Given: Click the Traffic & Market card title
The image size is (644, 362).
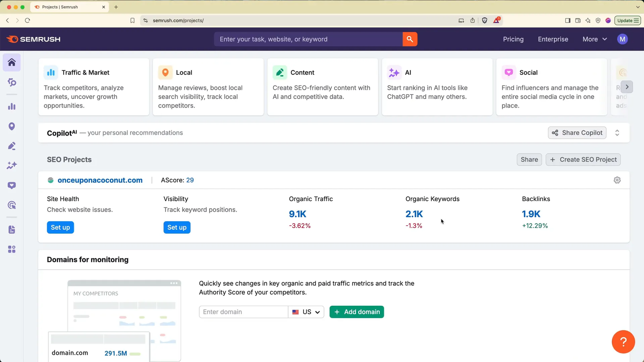Looking at the screenshot, I should pyautogui.click(x=85, y=72).
